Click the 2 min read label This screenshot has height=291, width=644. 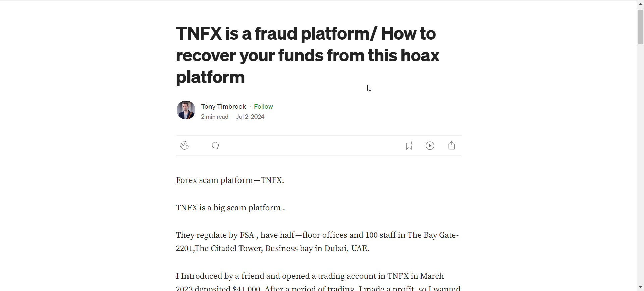[215, 117]
